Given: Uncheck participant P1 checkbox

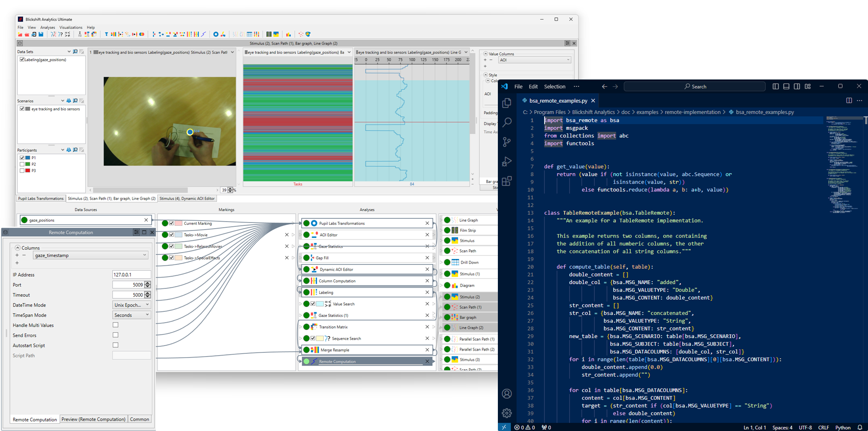Looking at the screenshot, I should [22, 158].
